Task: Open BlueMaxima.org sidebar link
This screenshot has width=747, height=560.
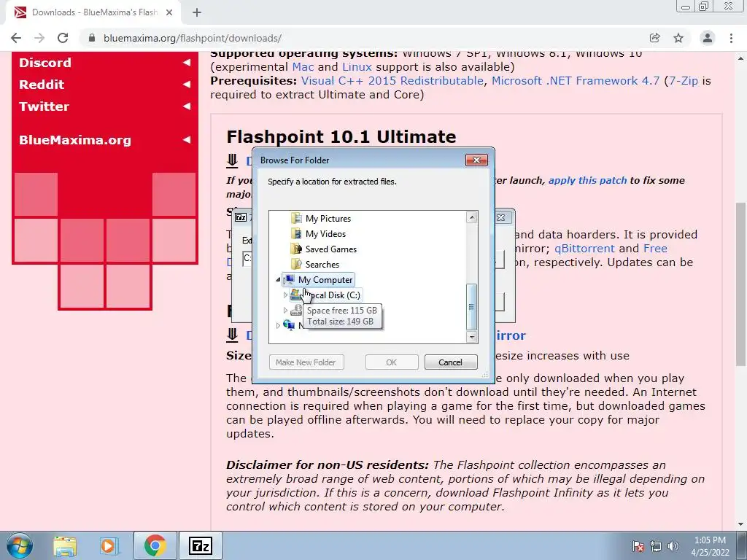Action: (75, 140)
